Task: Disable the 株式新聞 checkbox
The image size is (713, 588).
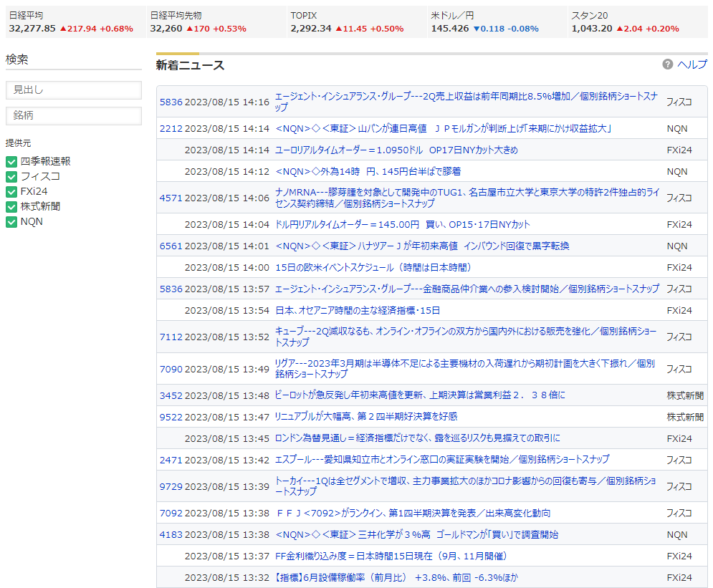Action: click(x=11, y=207)
